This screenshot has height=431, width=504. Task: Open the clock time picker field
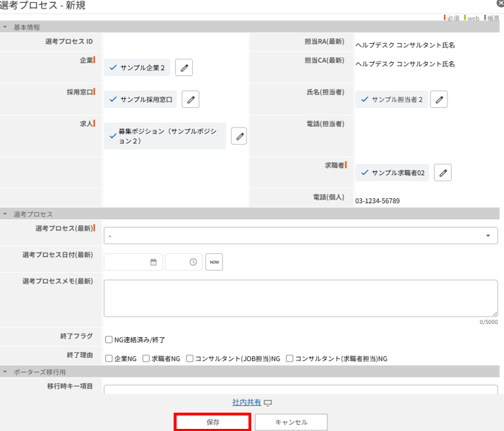click(193, 262)
